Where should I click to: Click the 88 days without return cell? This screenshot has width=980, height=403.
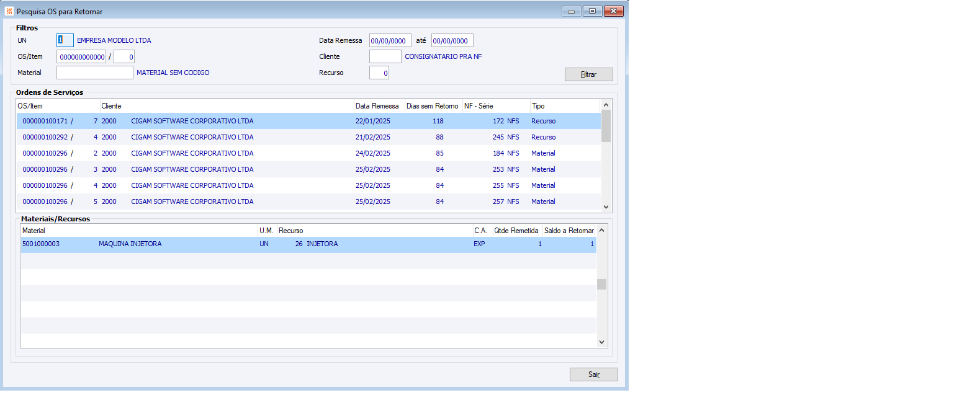[439, 137]
